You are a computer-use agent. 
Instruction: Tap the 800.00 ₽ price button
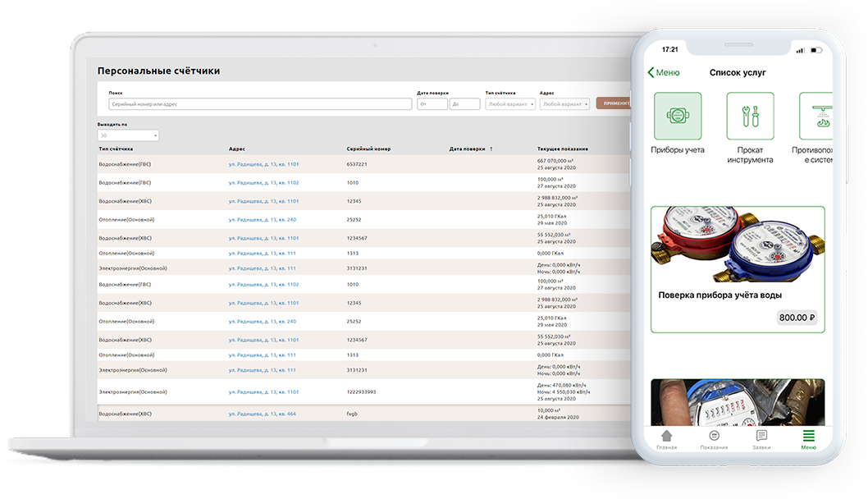click(797, 318)
